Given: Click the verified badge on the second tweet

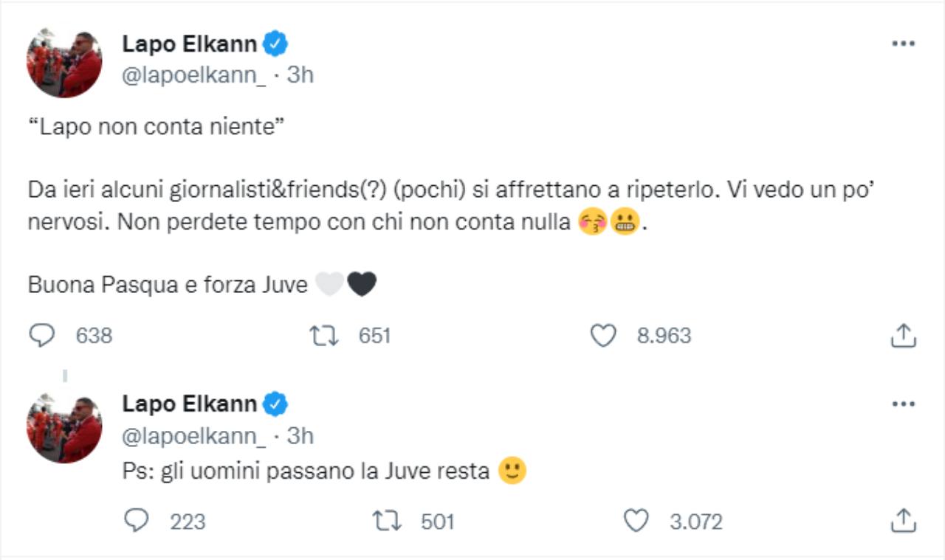Looking at the screenshot, I should click(x=276, y=404).
